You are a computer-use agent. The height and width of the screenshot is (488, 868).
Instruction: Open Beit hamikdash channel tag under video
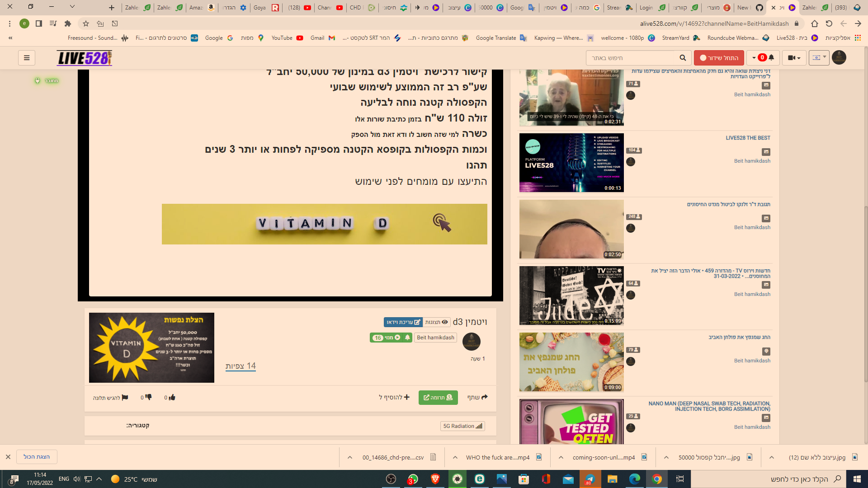tap(436, 338)
